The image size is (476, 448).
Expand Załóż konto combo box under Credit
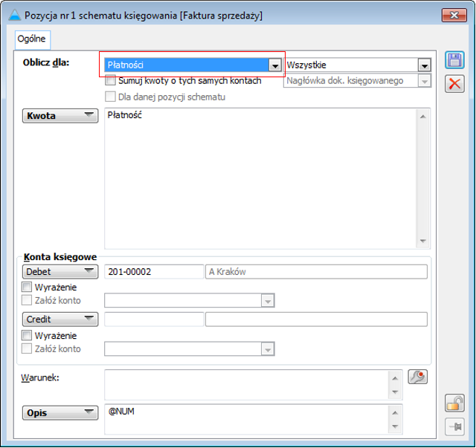click(x=268, y=349)
